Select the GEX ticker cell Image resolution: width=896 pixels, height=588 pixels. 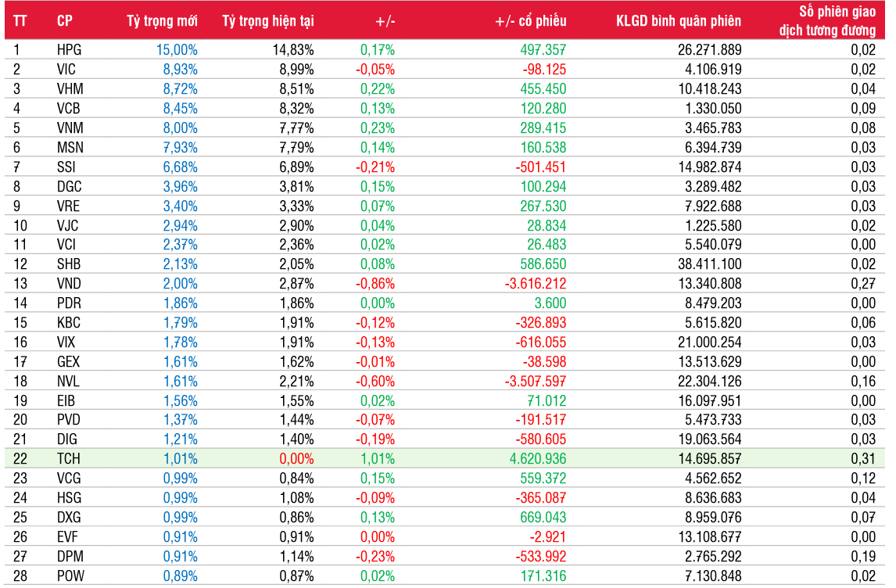[x=69, y=362]
